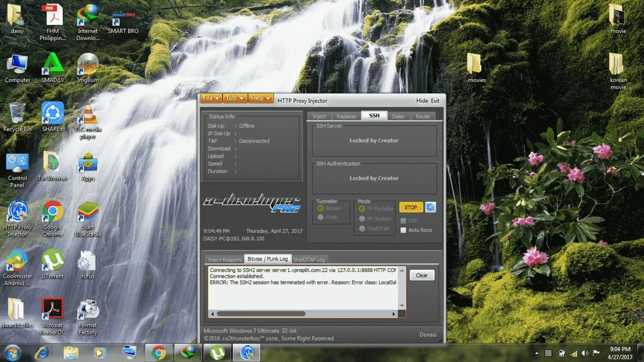Switch to the Replacer tab

tap(346, 116)
